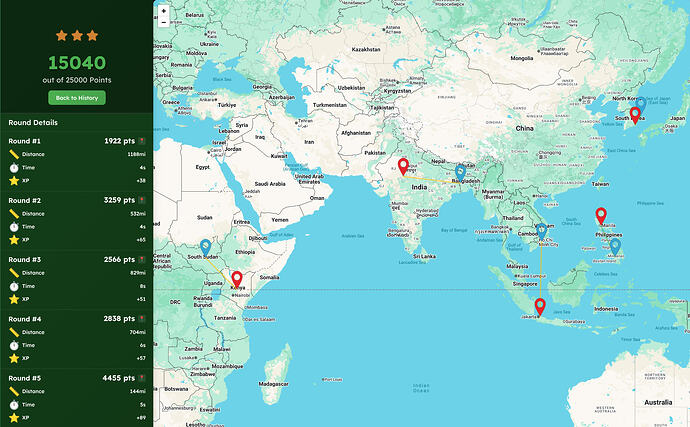Click the 15040 total score

coord(77,63)
